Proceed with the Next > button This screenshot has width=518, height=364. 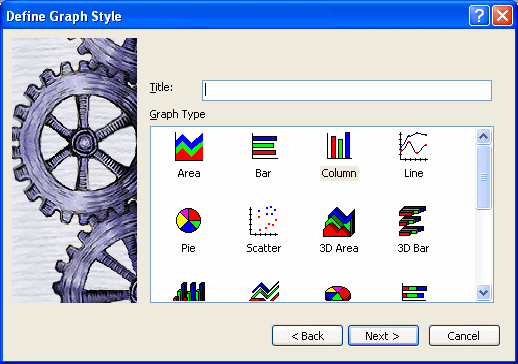(x=383, y=336)
